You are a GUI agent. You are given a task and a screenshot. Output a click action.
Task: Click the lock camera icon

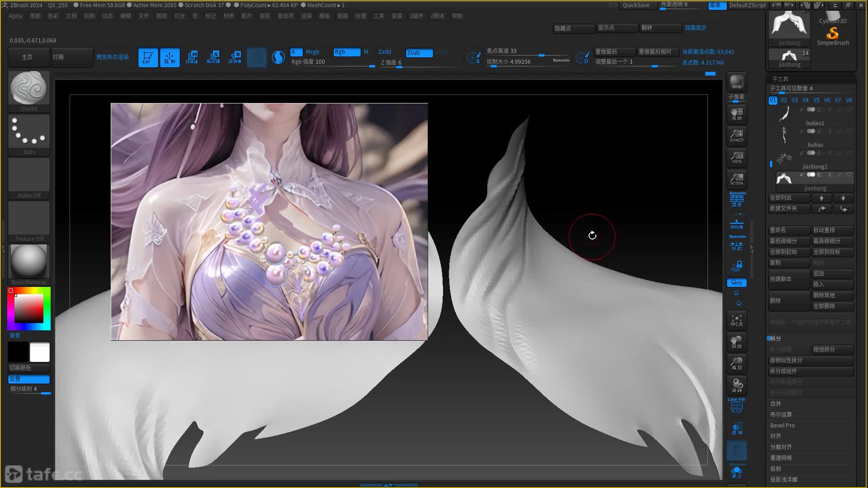click(x=737, y=266)
